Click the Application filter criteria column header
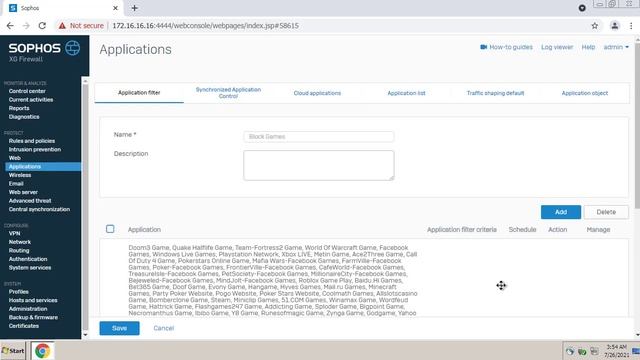 462,230
